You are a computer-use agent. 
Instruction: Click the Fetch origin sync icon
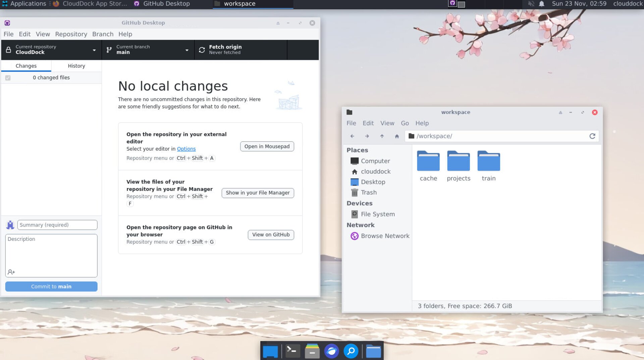tap(202, 50)
